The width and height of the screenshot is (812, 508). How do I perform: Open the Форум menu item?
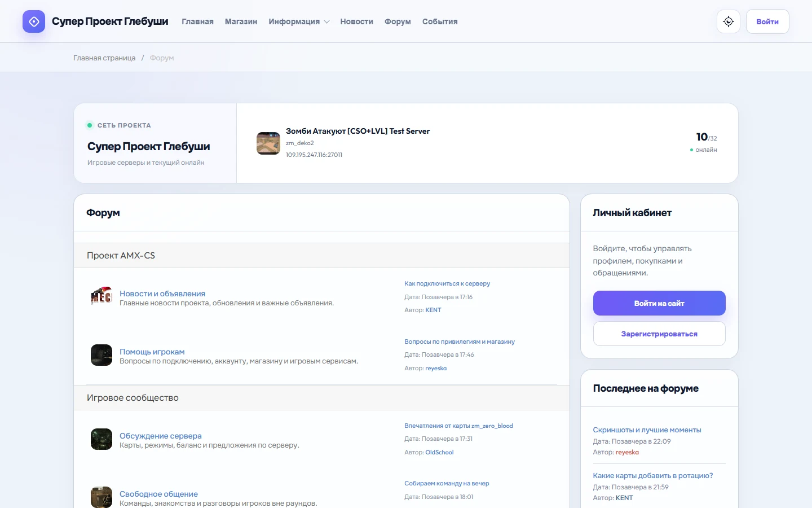tap(398, 21)
